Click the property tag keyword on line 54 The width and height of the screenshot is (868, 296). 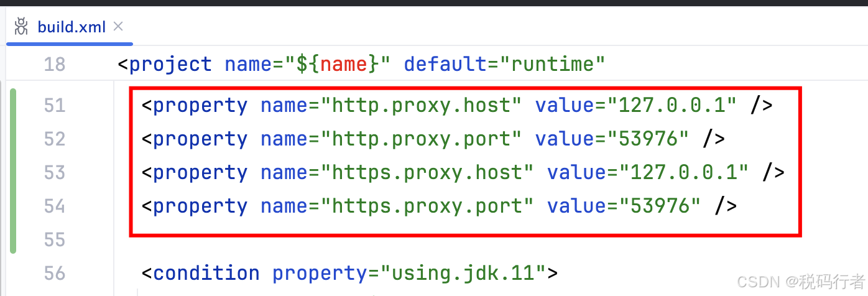[x=200, y=206]
